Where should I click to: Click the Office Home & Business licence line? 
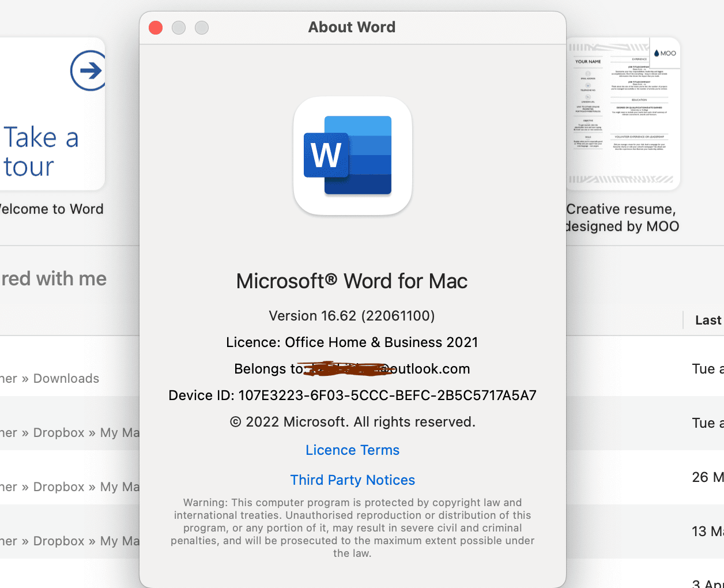352,342
